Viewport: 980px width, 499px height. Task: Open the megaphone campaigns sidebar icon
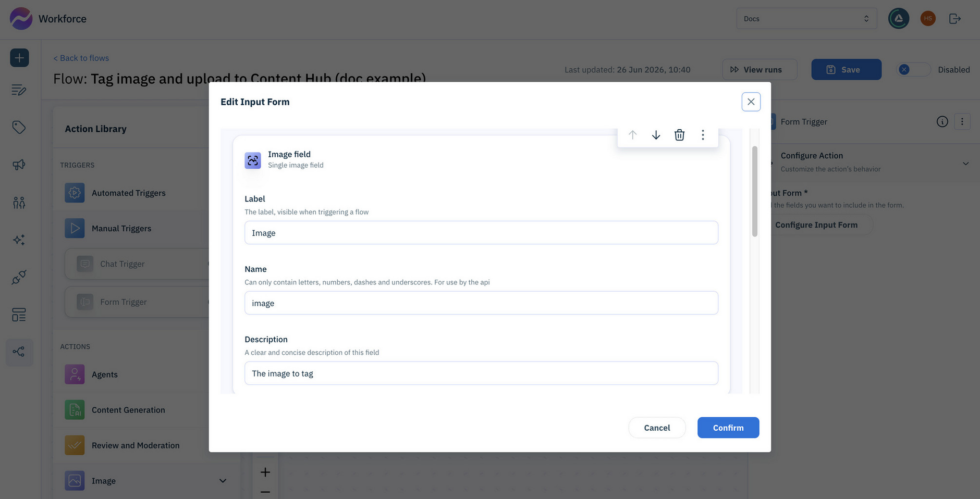pyautogui.click(x=19, y=165)
